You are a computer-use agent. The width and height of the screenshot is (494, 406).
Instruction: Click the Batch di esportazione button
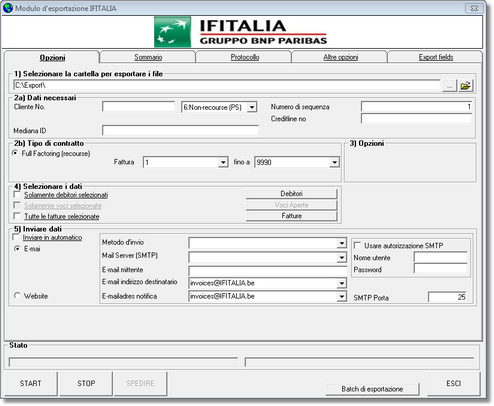372,389
